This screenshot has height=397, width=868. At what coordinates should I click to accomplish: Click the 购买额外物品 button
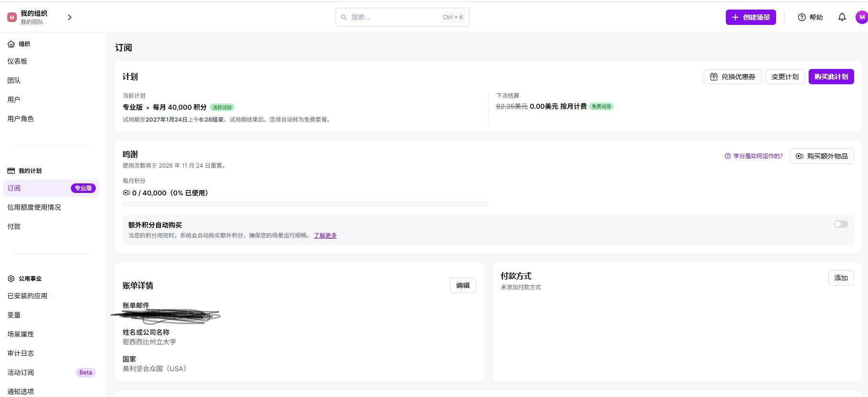click(822, 156)
